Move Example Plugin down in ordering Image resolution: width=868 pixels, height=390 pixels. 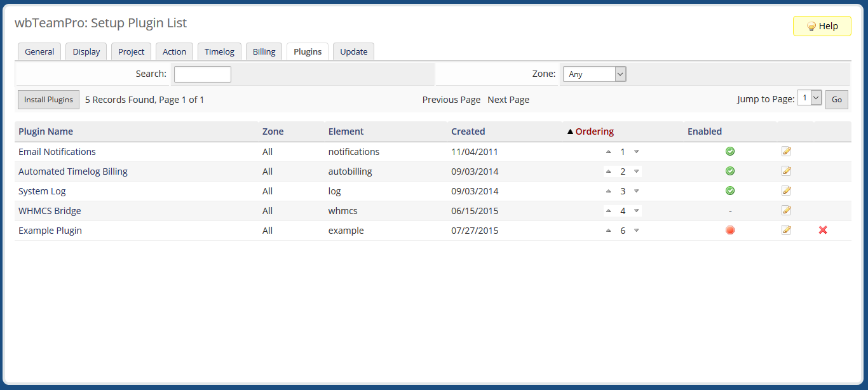[x=637, y=231]
